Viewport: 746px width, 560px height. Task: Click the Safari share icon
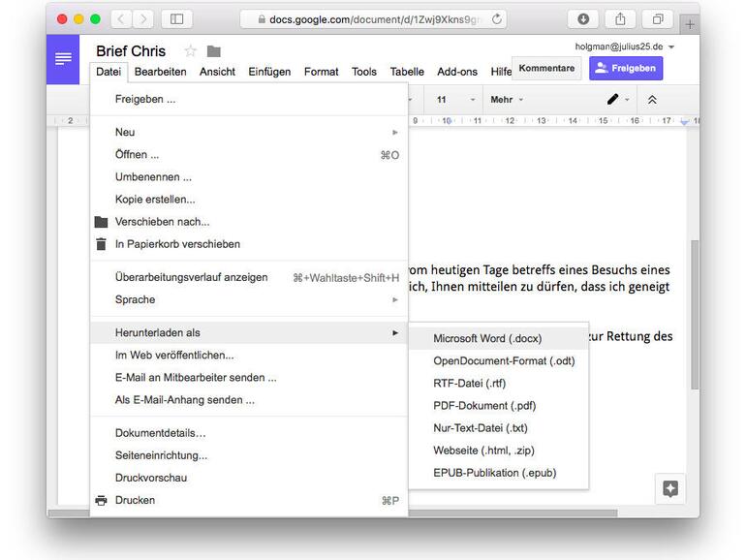point(620,19)
